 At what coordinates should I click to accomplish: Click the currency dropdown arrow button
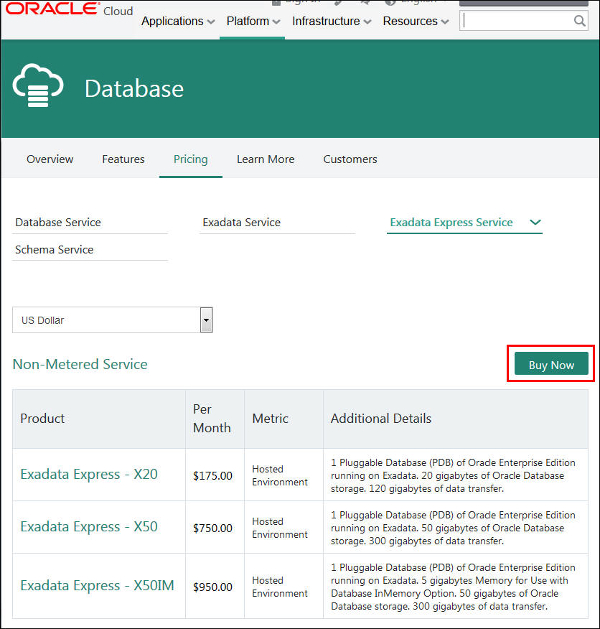point(206,320)
